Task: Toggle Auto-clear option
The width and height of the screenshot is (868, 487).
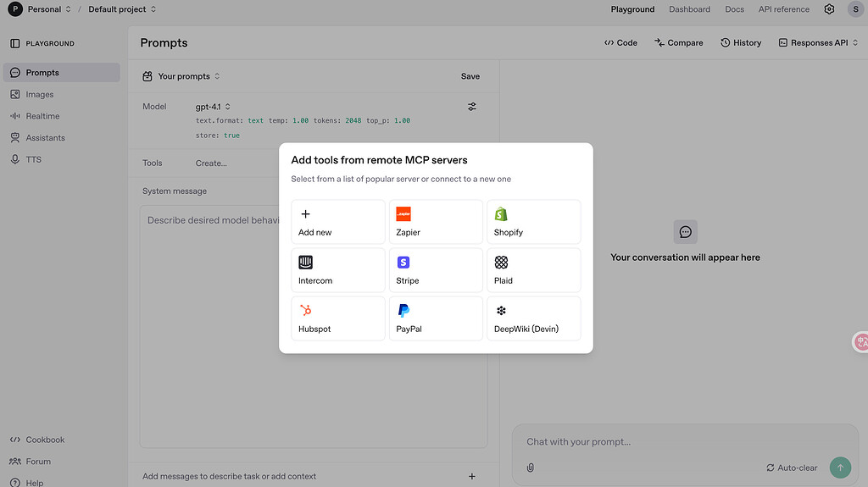Action: (792, 468)
